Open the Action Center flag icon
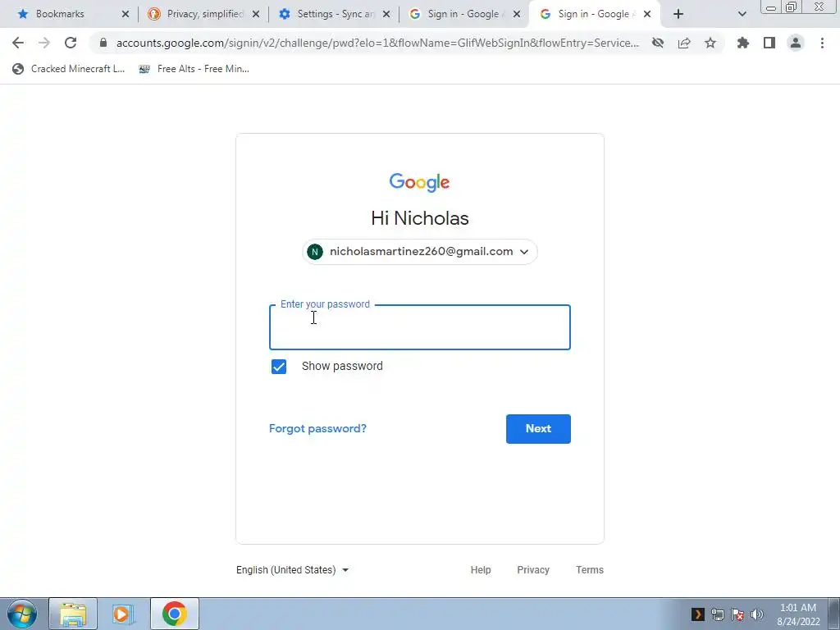The image size is (840, 630). (737, 614)
